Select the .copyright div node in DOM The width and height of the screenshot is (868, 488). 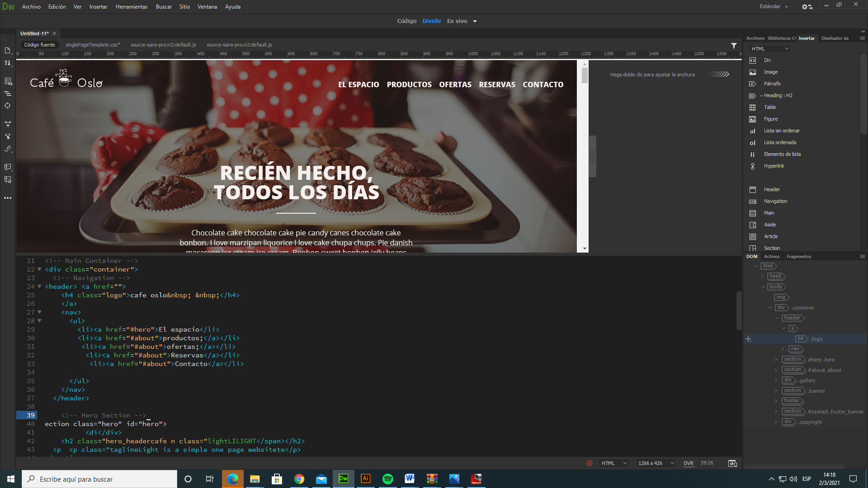(802, 422)
